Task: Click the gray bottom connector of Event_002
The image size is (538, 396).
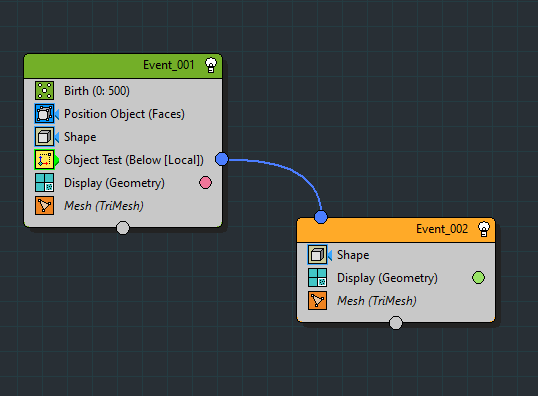Action: pos(396,323)
